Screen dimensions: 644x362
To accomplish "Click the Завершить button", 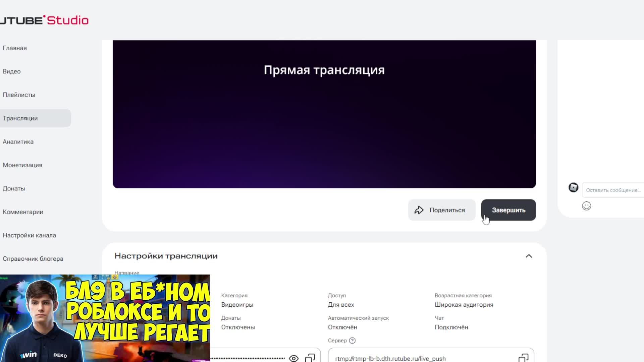I will [x=508, y=210].
